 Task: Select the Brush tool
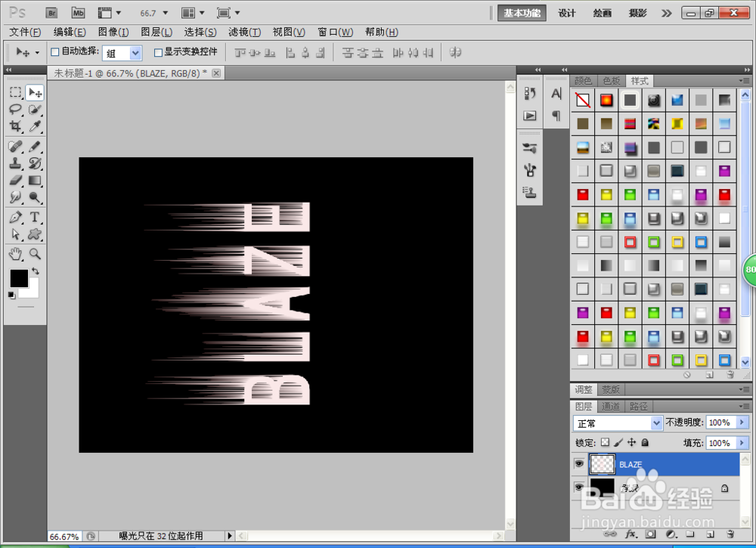pos(35,146)
